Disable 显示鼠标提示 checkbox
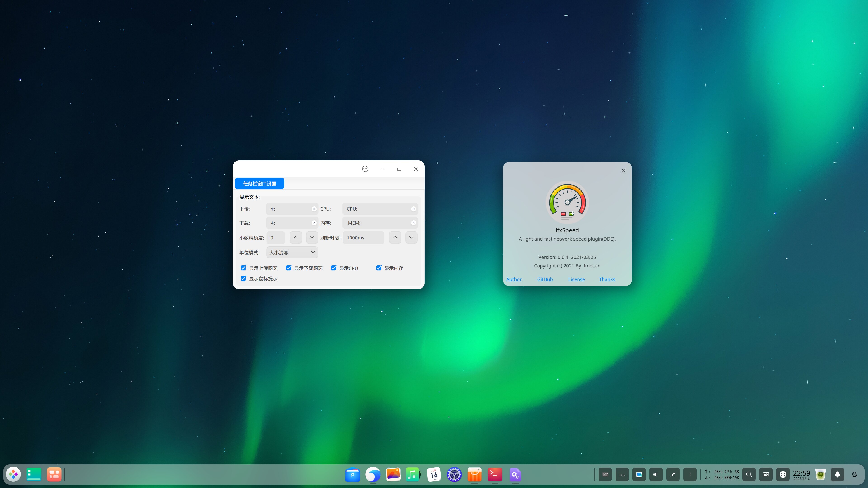The height and width of the screenshot is (488, 868). coord(243,279)
